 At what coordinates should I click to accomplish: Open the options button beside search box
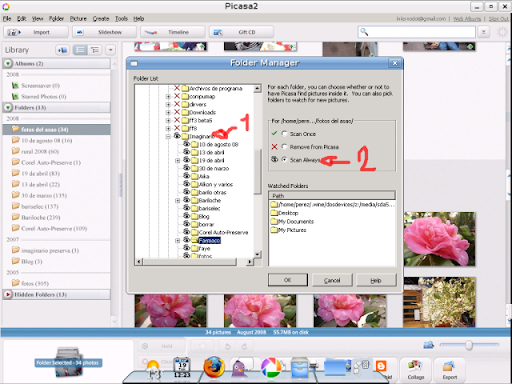click(x=483, y=32)
